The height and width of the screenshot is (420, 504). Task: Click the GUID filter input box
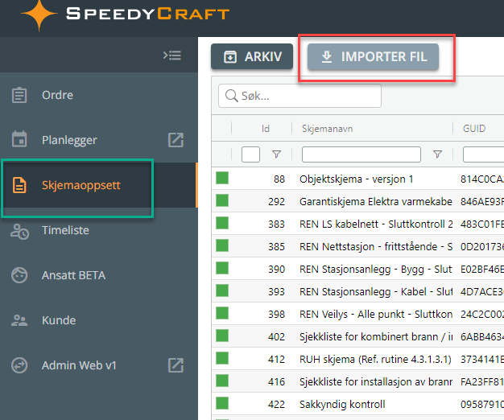[483, 154]
